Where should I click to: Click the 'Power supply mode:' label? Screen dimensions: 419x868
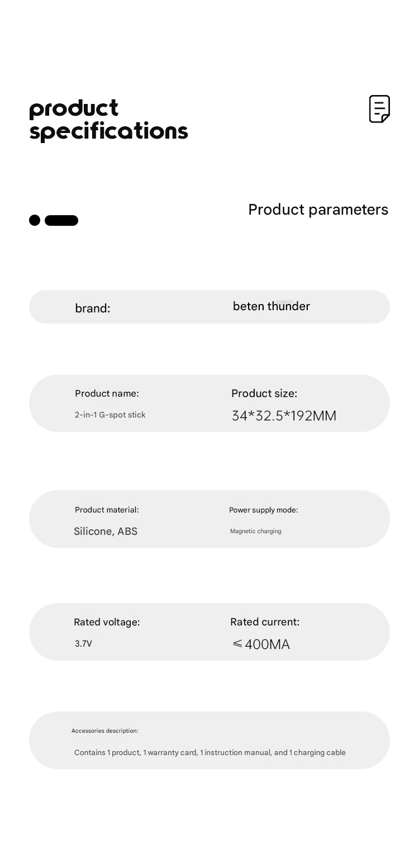[x=264, y=510]
